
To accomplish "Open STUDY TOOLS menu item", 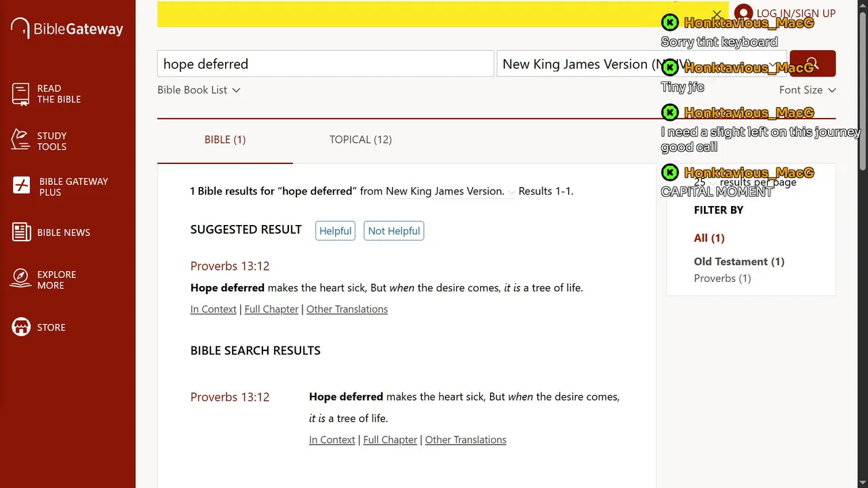I will click(52, 141).
